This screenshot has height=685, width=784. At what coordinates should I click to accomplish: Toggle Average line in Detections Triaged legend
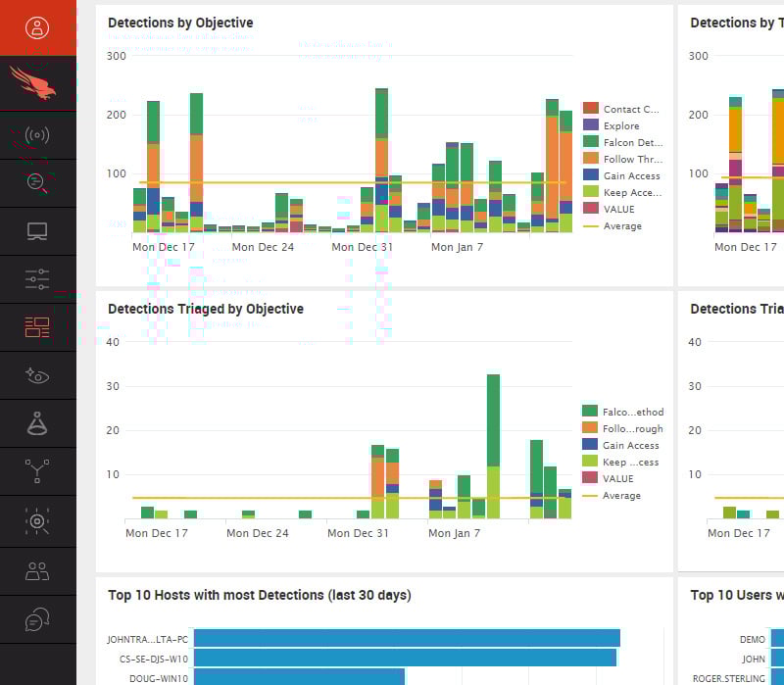tap(621, 496)
